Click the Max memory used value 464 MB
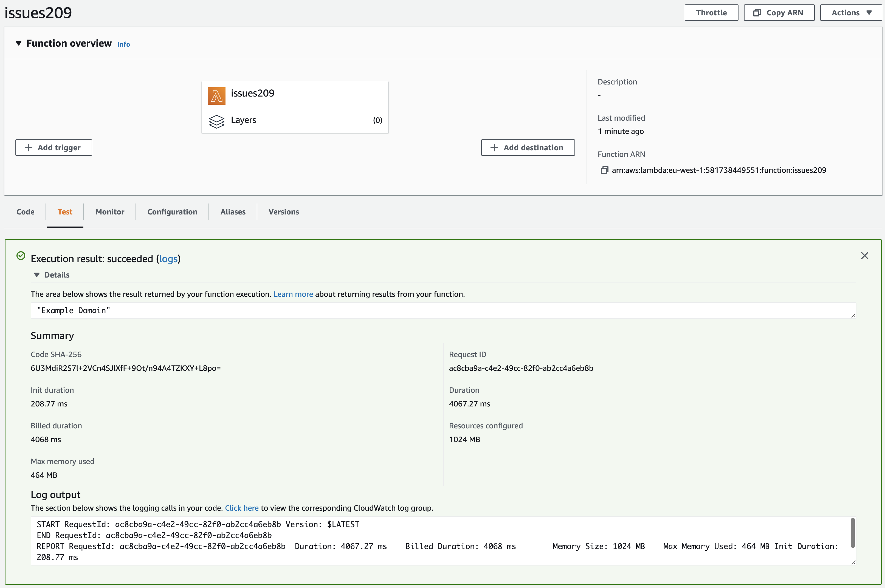This screenshot has height=588, width=885. pos(44,475)
